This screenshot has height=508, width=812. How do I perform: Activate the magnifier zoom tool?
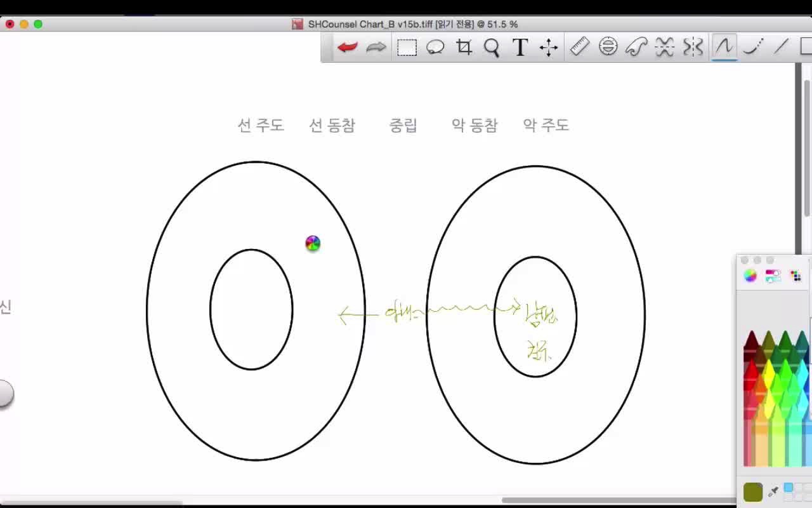(492, 48)
